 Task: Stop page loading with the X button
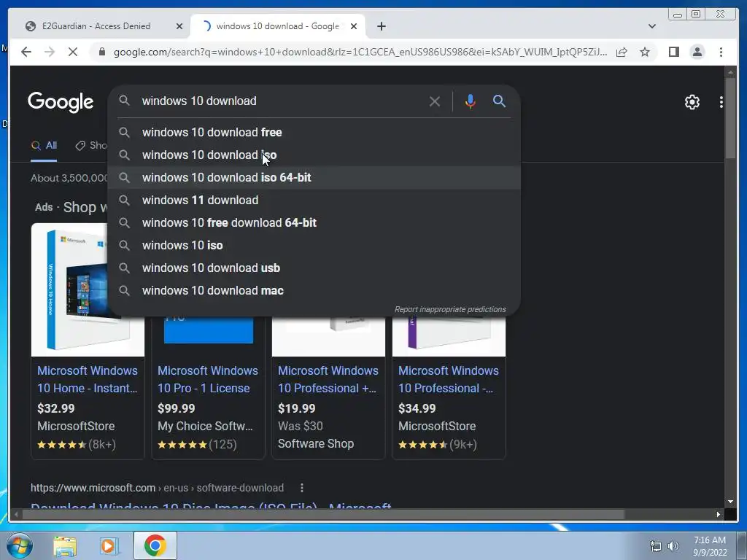tap(73, 52)
